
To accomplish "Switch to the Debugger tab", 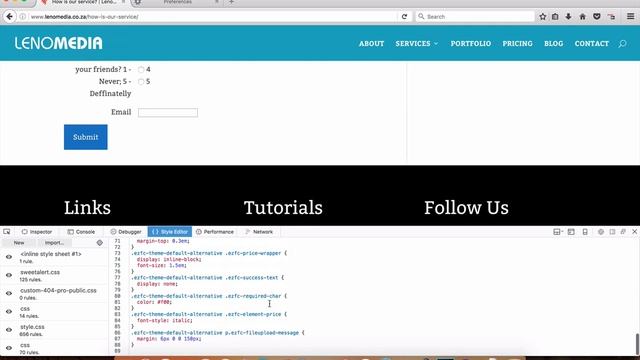I will click(126, 232).
